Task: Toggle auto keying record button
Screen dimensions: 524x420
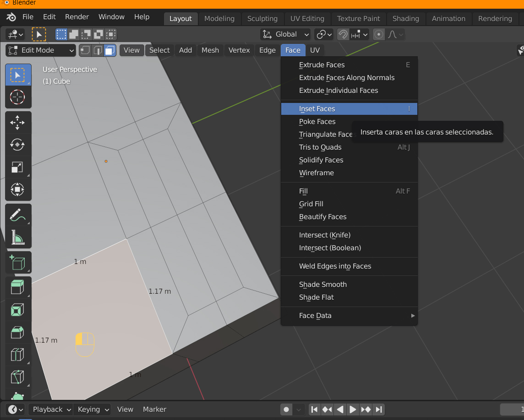Action: (x=286, y=409)
